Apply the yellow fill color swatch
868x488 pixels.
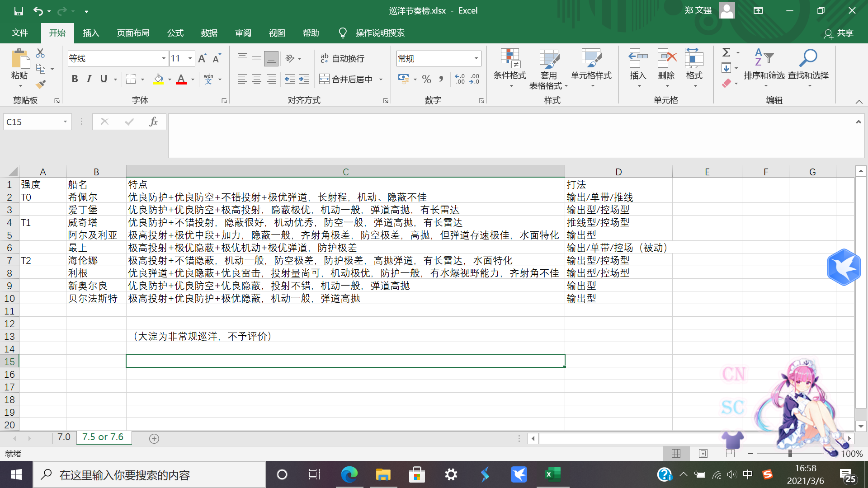[x=158, y=79]
